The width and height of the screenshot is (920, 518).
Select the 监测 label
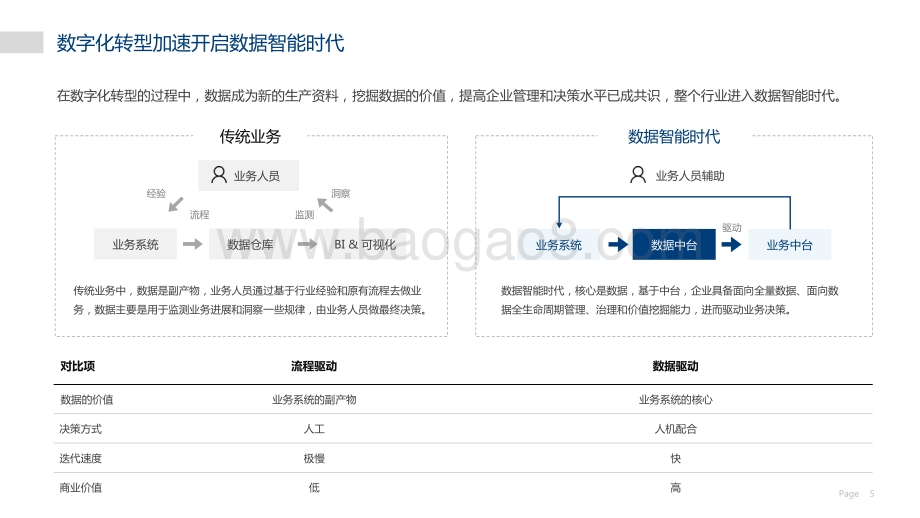305,215
